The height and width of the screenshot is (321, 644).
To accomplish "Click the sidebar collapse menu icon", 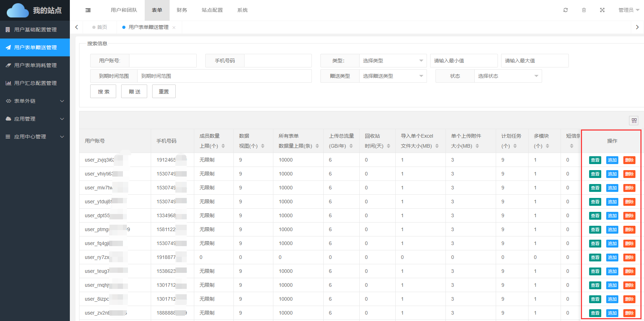I will (88, 10).
